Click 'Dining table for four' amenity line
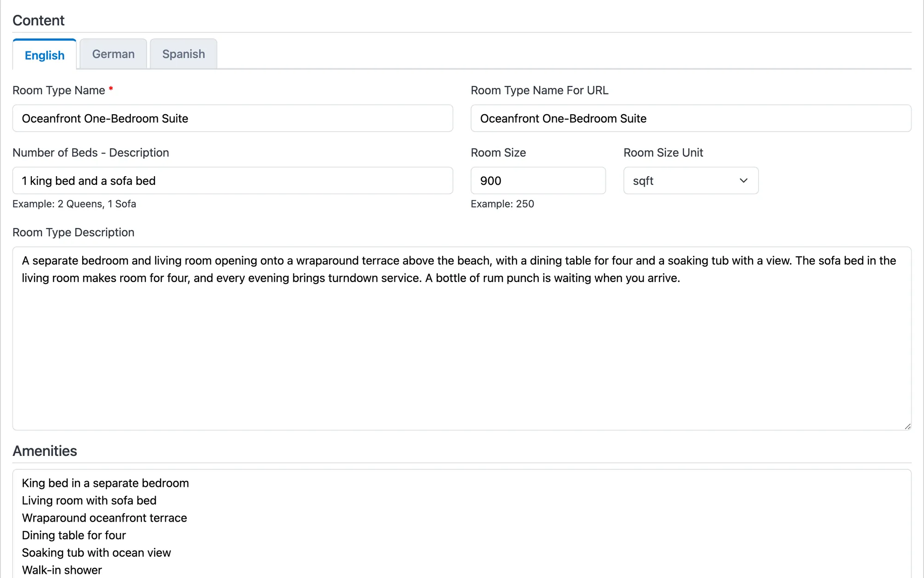The image size is (924, 578). 74,535
